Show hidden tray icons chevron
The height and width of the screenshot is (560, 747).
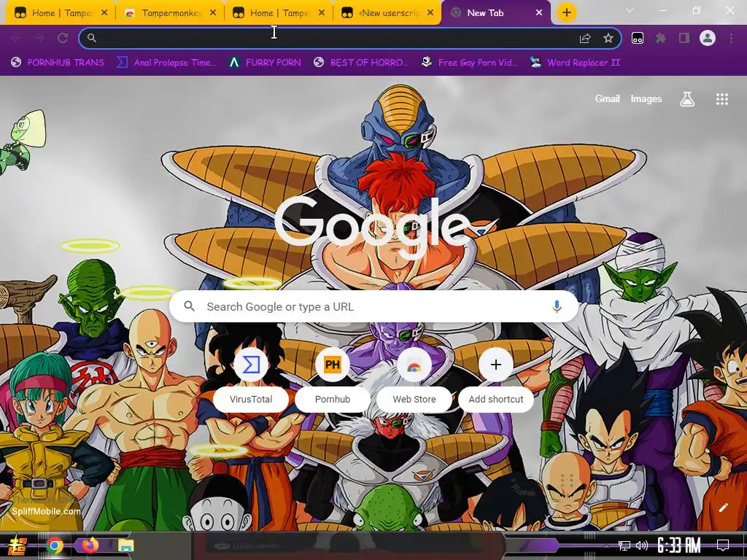point(606,545)
